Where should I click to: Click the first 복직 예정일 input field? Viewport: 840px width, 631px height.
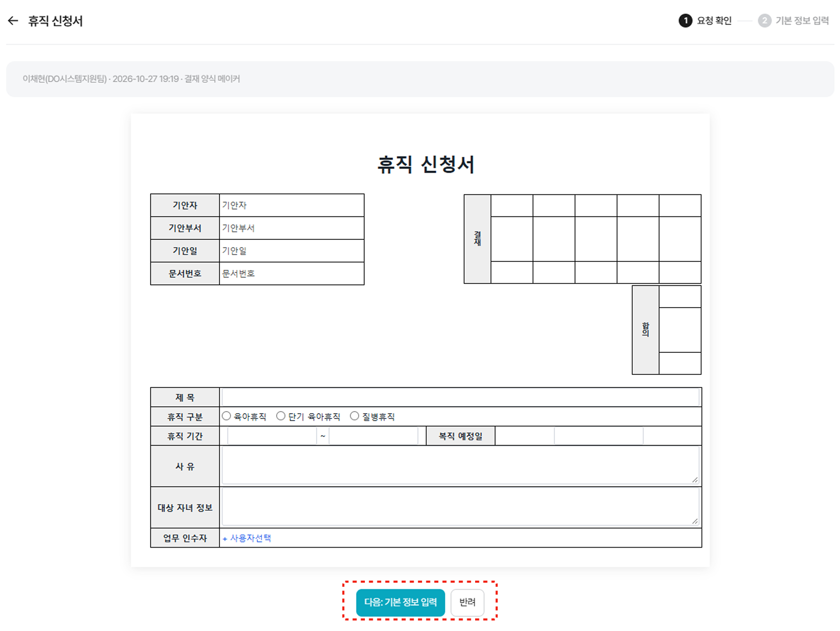click(x=525, y=436)
